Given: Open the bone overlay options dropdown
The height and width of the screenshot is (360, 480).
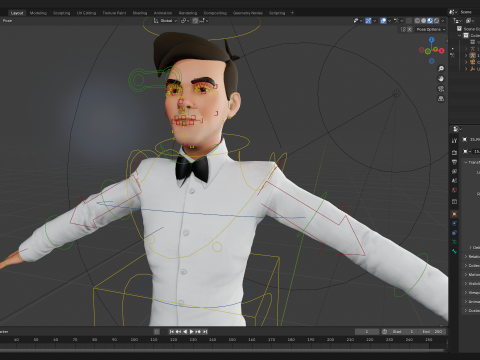Looking at the screenshot, I should [x=398, y=21].
